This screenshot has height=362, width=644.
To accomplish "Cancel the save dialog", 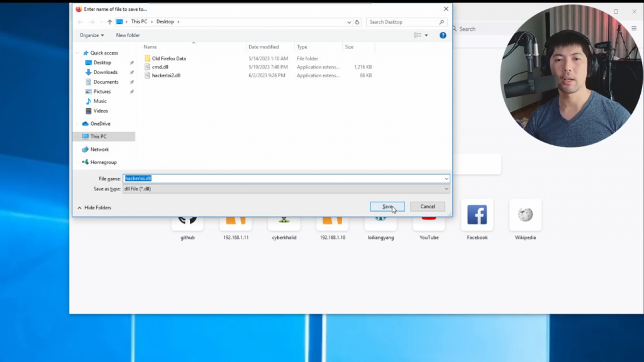I will coord(427,206).
